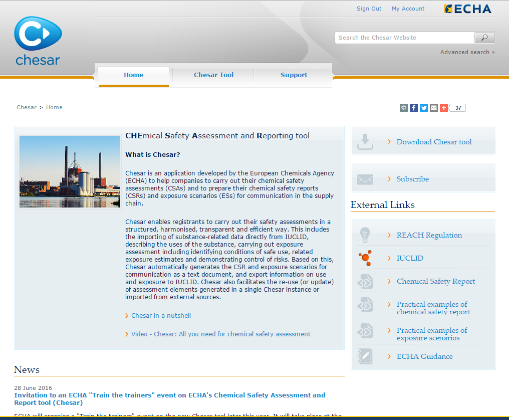Click the chevron before Subscribe
Screen dimensions: 509x420
[x=389, y=179]
